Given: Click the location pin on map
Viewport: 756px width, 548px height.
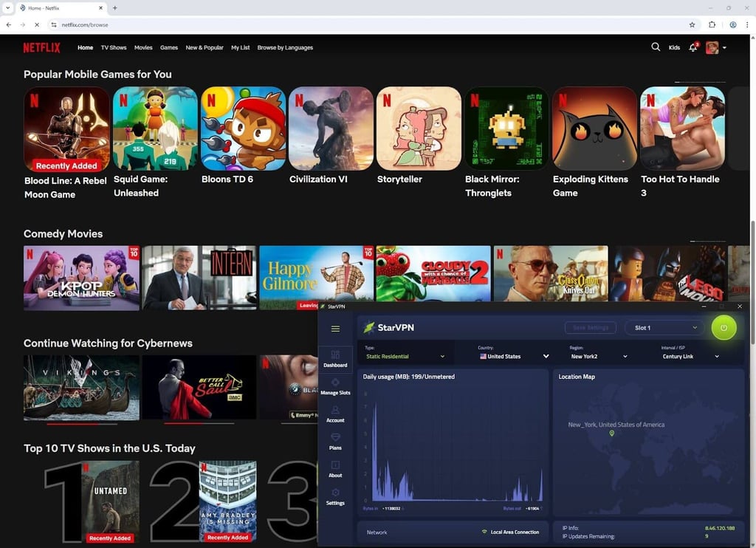Looking at the screenshot, I should pyautogui.click(x=612, y=434).
